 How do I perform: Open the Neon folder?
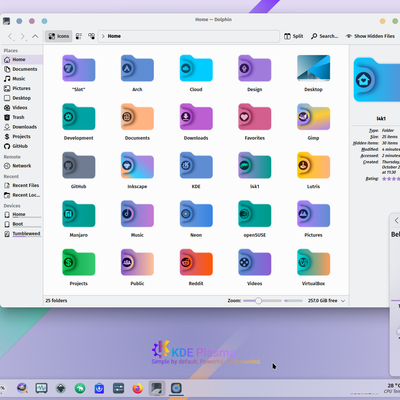tap(196, 214)
